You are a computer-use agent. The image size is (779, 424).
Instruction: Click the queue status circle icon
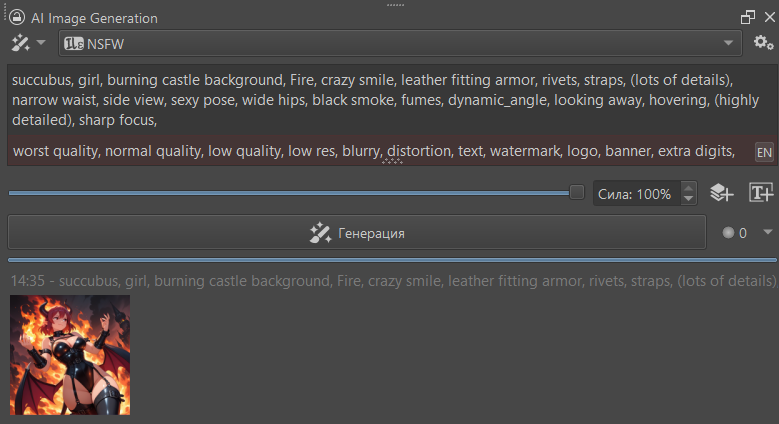click(728, 233)
